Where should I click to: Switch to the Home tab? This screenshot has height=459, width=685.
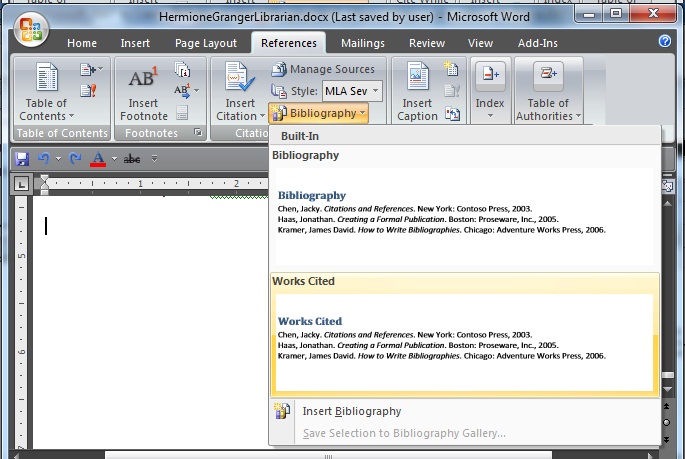coord(82,43)
